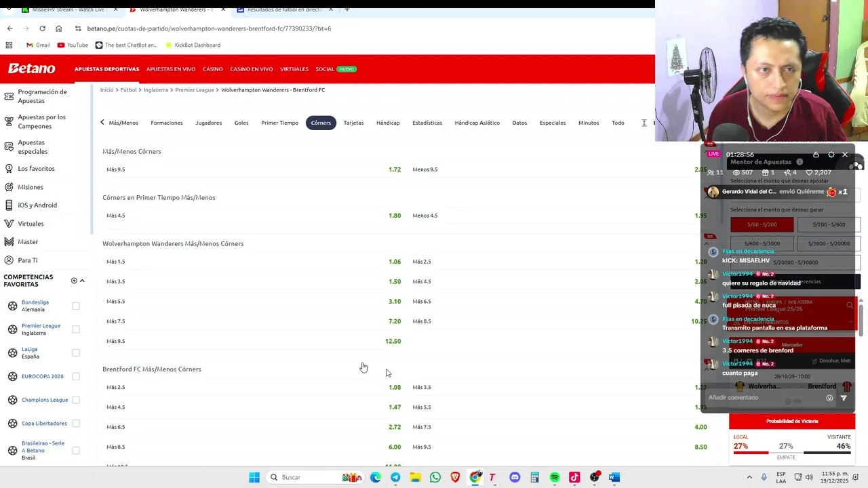Open Para Ti sidebar icon
The width and height of the screenshot is (868, 488).
9,260
